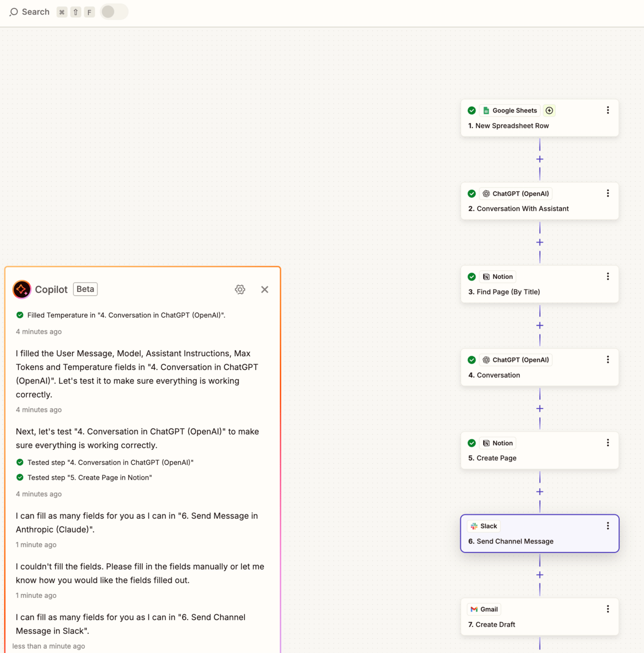Select the '1. New Spreadsheet Row' step
644x653 pixels.
coord(540,118)
